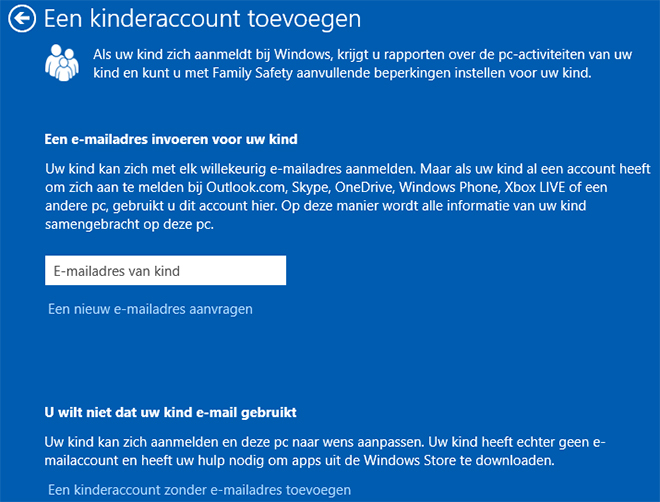The height and width of the screenshot is (502, 660).
Task: Click the word 'Skype' in the paragraph
Action: [x=311, y=188]
